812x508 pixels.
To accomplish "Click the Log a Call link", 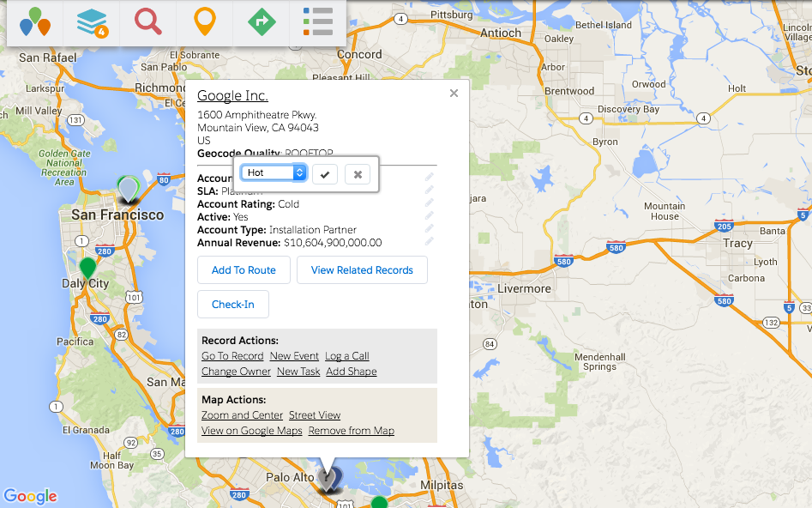I will pyautogui.click(x=347, y=356).
